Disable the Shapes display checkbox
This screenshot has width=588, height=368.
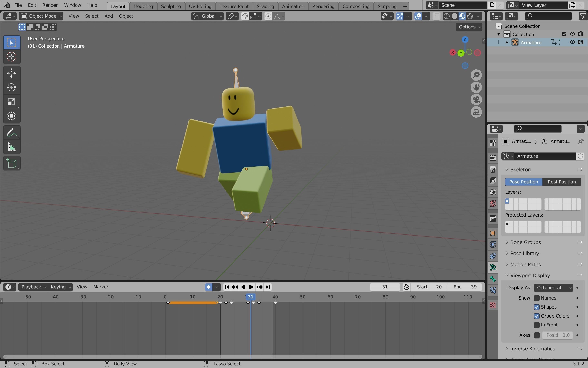pyautogui.click(x=537, y=307)
